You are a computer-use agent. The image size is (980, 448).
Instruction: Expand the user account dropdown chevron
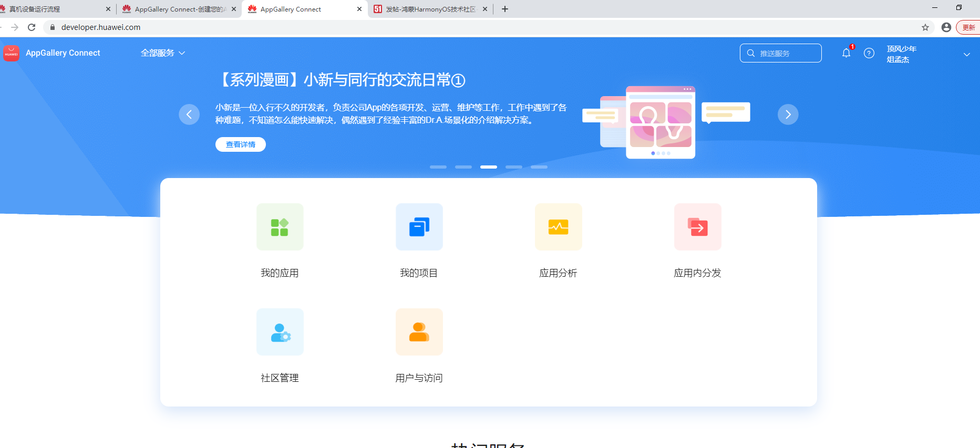(x=966, y=55)
